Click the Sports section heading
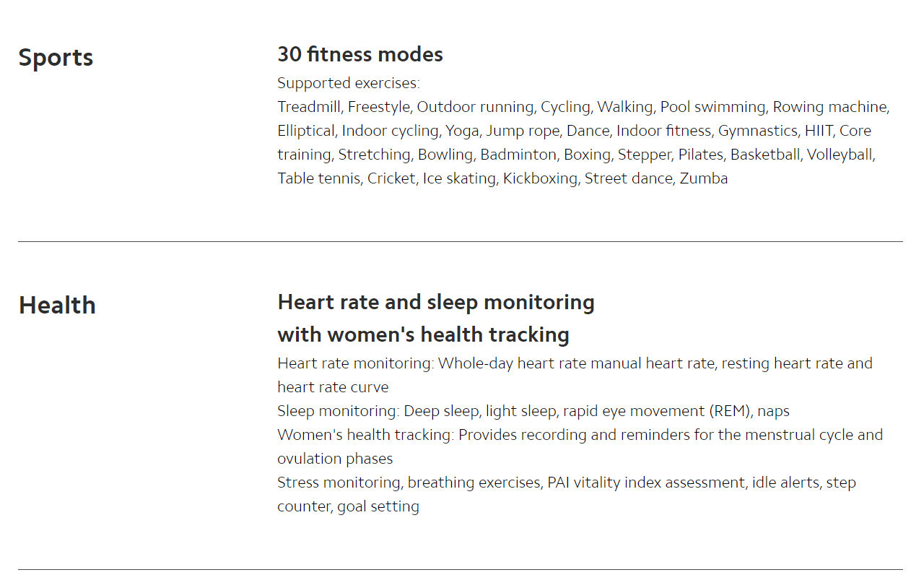Image resolution: width=924 pixels, height=588 pixels. 56,58
